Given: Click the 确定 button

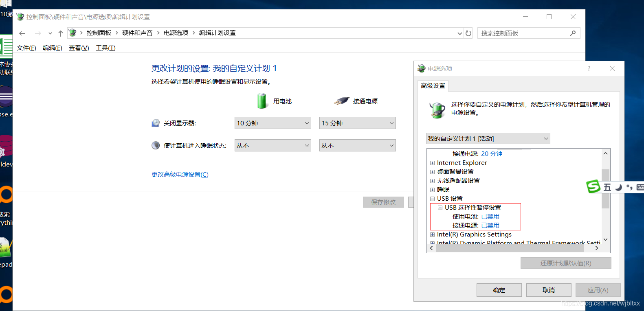Looking at the screenshot, I should point(499,290).
